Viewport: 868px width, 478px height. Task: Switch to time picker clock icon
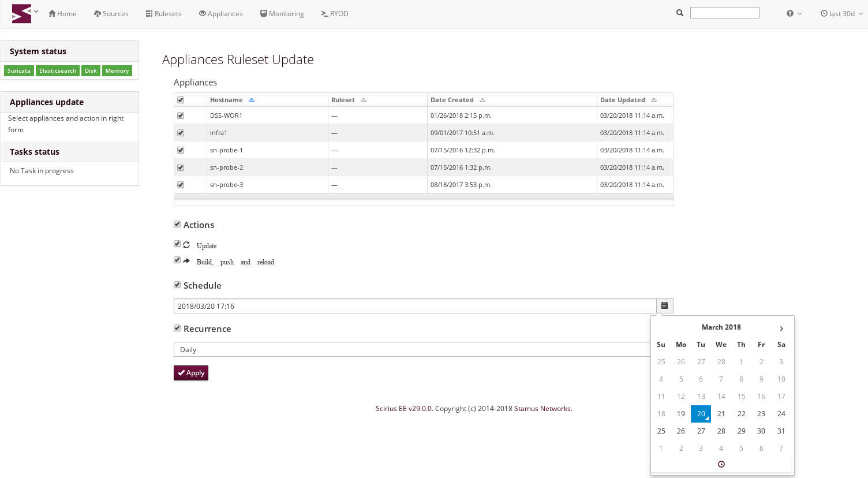coord(721,464)
